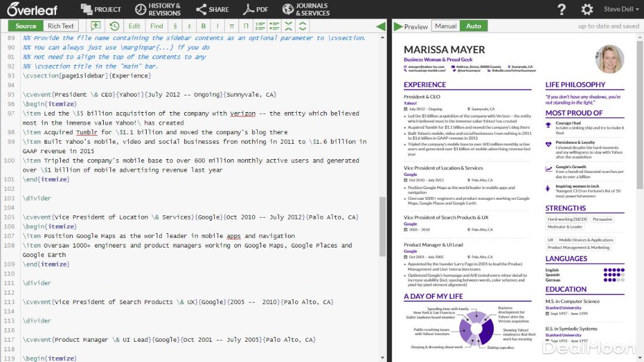Click the Find button in toolbar

coord(156,26)
